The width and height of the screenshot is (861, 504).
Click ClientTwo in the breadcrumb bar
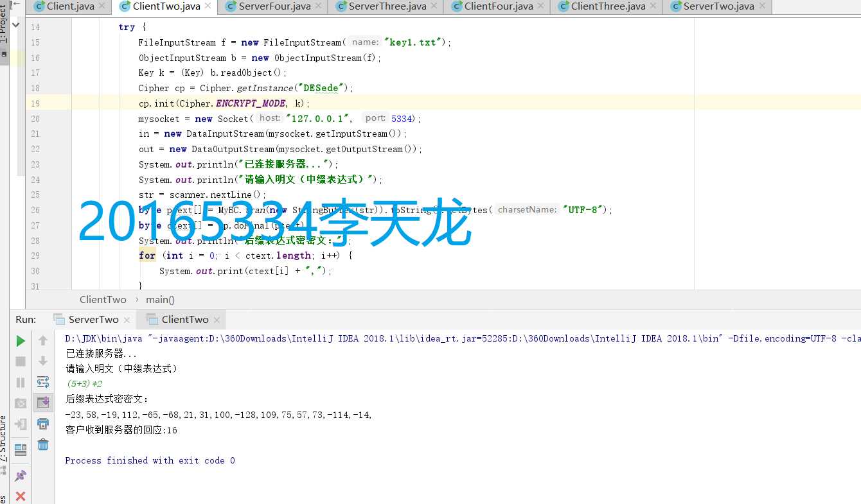[x=103, y=299]
